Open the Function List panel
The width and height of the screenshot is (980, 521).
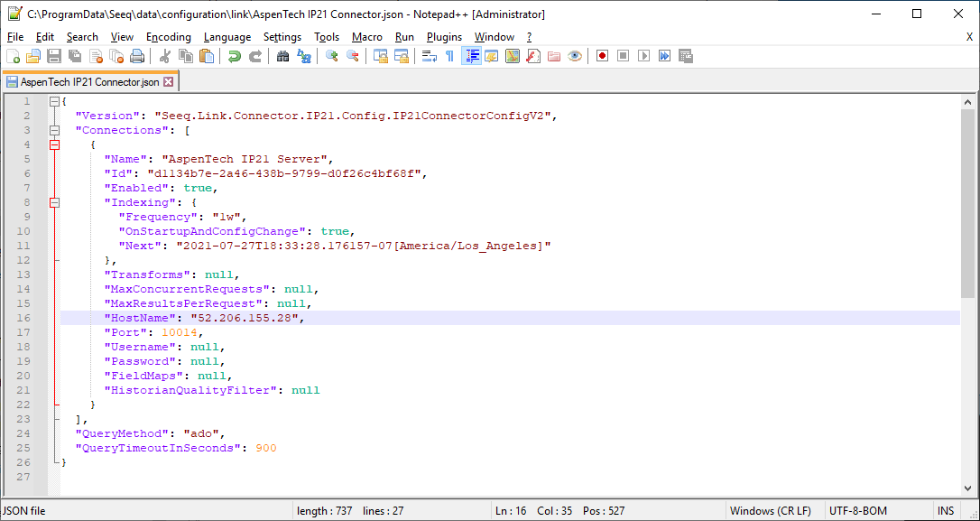[533, 56]
